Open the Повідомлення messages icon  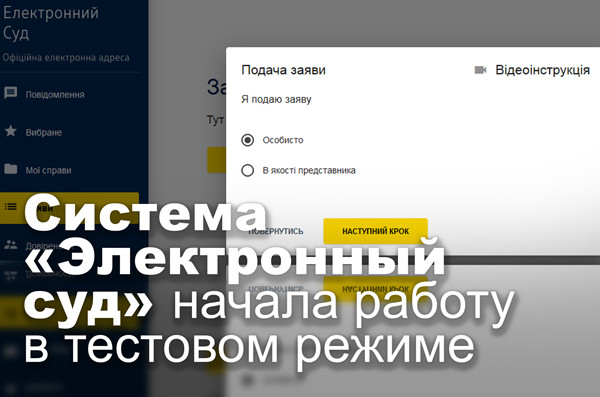tap(10, 93)
